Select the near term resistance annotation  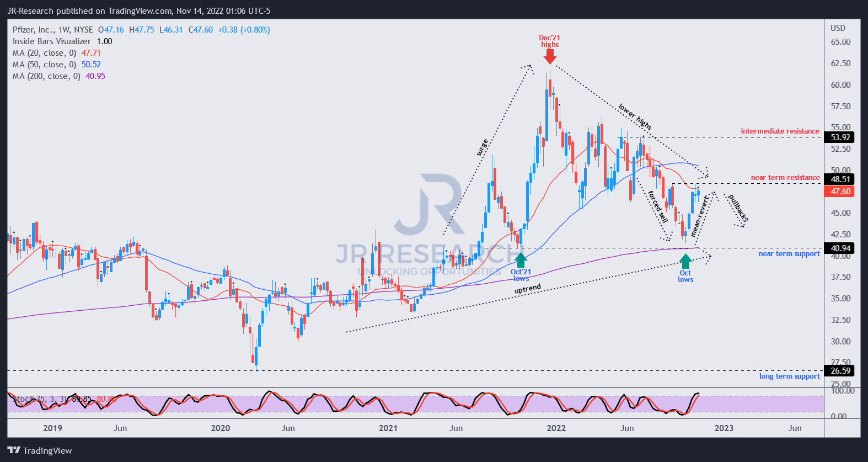pyautogui.click(x=785, y=178)
